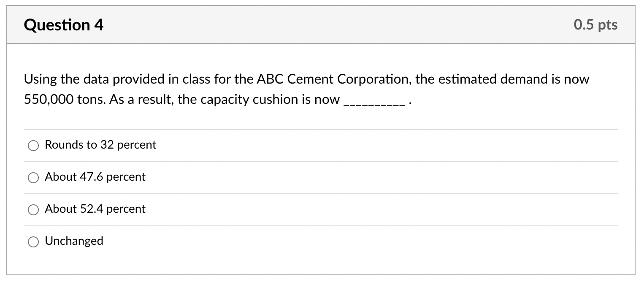This screenshot has height=282, width=644.
Task: Click the "Unchanged" answer label text
Action: click(x=74, y=241)
